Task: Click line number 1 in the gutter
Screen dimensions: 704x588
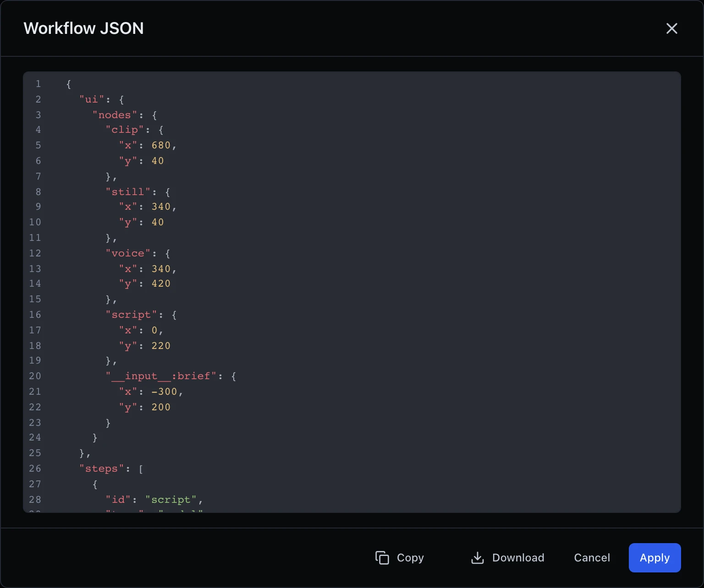Action: (x=38, y=84)
